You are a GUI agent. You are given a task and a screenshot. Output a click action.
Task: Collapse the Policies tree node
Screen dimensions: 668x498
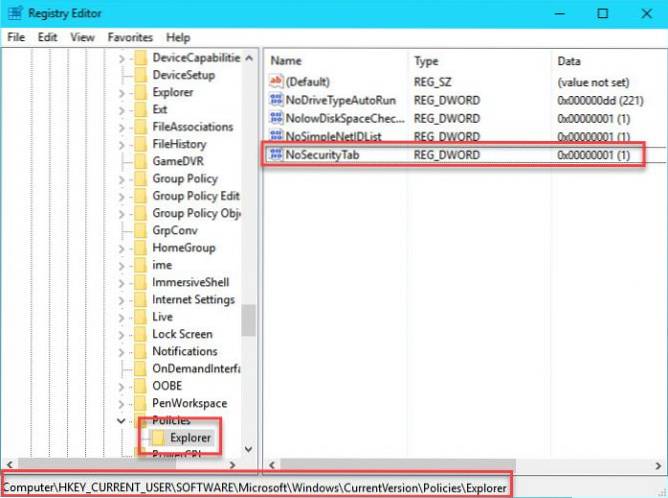pos(122,420)
